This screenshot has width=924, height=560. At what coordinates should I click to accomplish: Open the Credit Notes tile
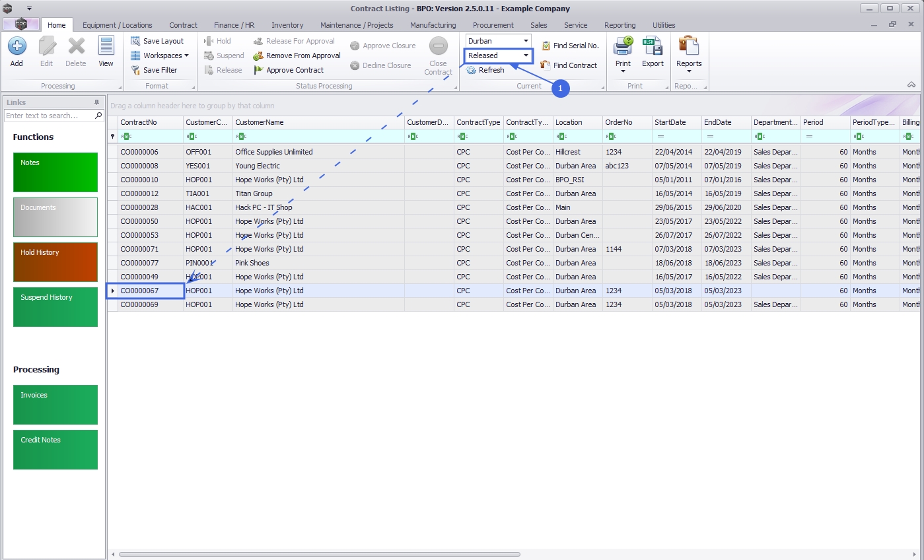[55, 450]
